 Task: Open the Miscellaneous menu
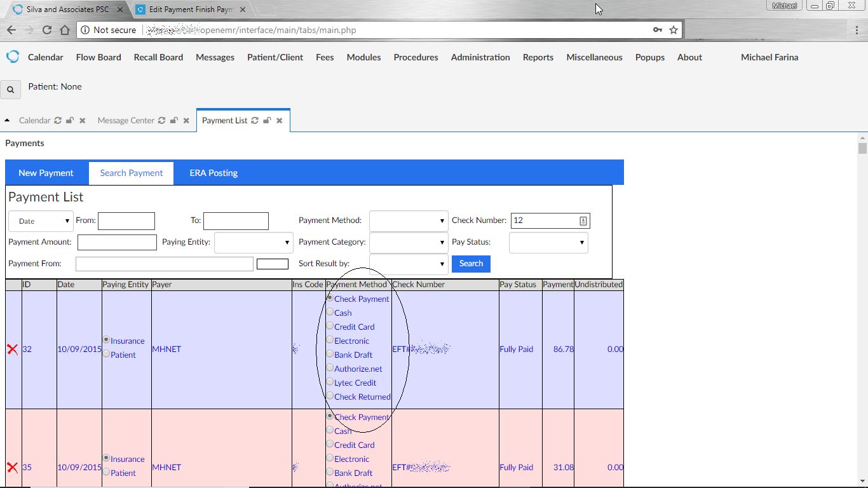tap(594, 57)
